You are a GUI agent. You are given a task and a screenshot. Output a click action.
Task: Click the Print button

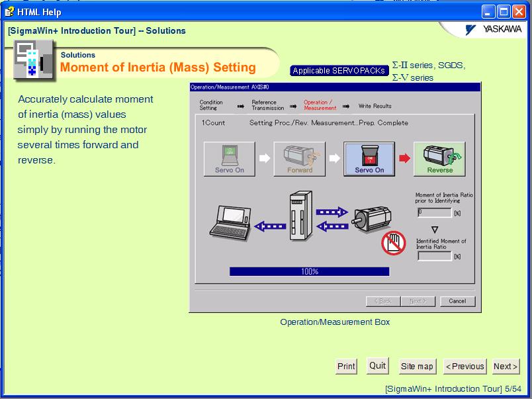(x=346, y=367)
